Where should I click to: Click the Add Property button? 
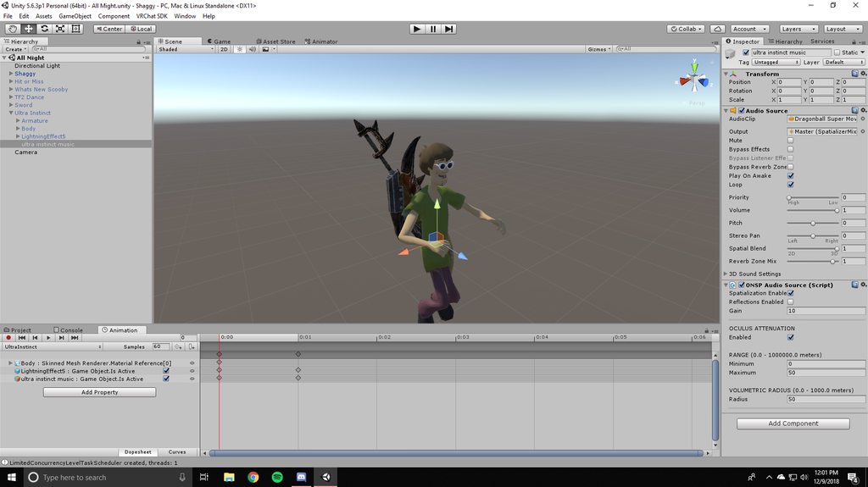(100, 392)
